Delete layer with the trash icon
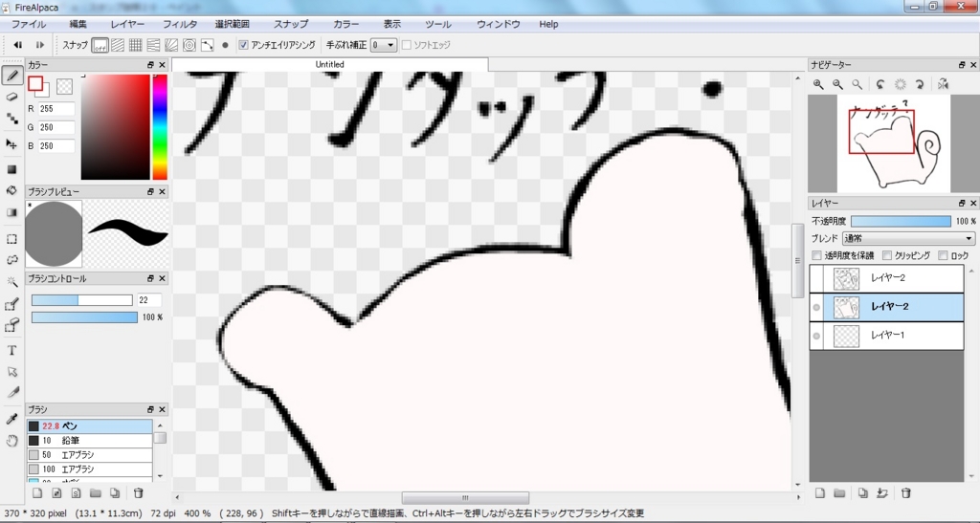Image resolution: width=980 pixels, height=523 pixels. coord(905,493)
